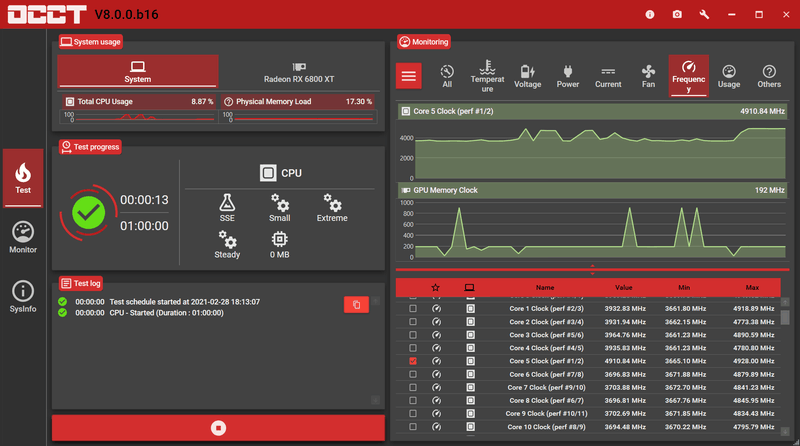The height and width of the screenshot is (446, 800).
Task: Open the SysInfo section in sidebar
Action: pos(23,296)
